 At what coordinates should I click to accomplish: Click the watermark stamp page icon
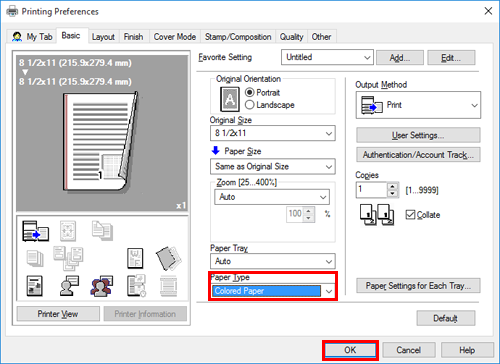click(135, 258)
